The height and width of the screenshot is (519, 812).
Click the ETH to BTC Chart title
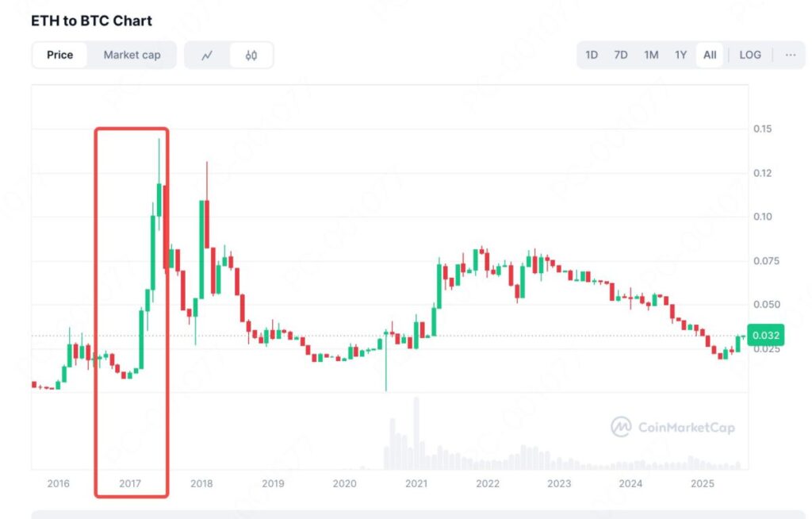pos(90,21)
